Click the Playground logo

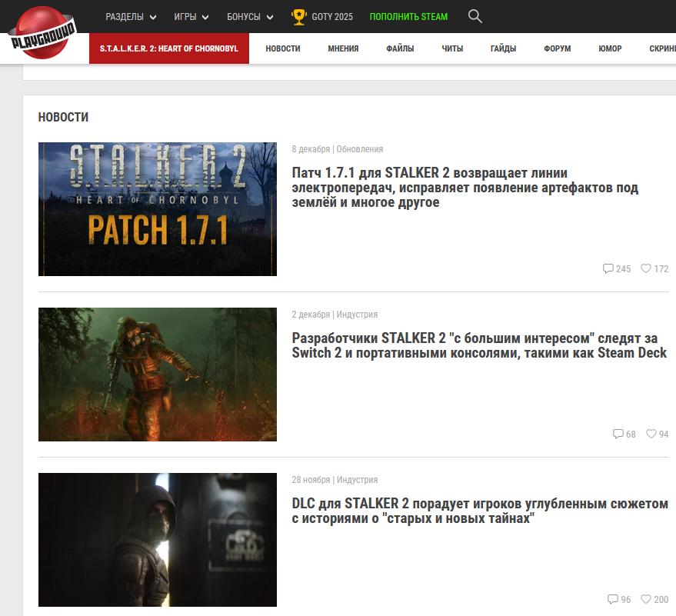[42, 33]
